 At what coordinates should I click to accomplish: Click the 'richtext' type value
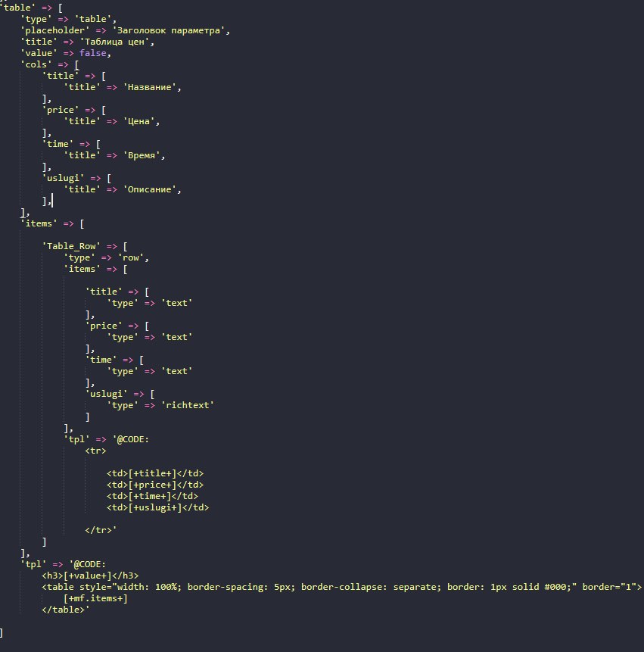[x=188, y=405]
